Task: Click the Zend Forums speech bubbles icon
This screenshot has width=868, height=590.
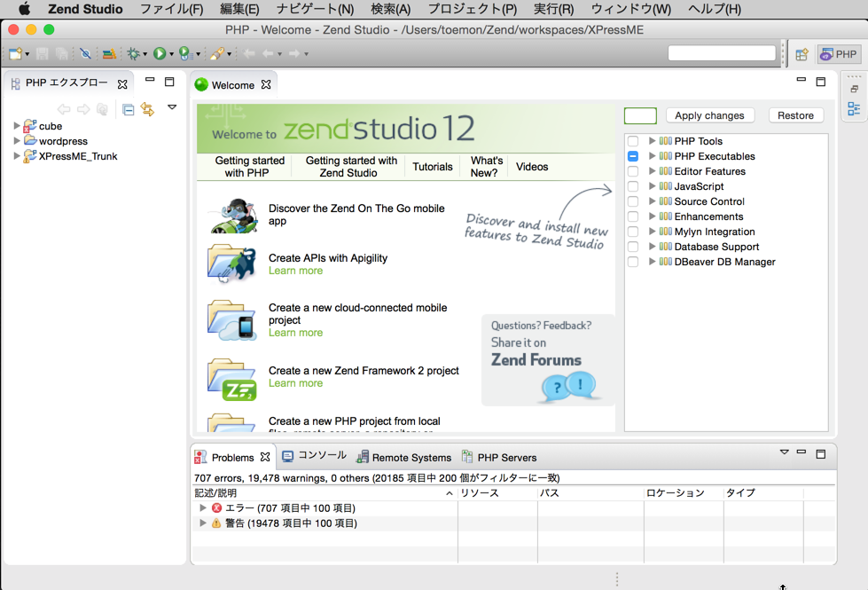Action: coord(569,386)
